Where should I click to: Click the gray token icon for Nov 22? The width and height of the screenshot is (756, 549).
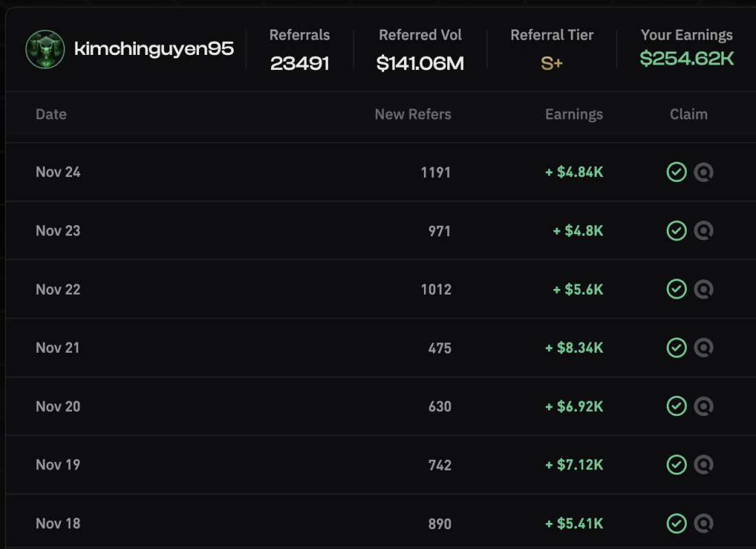click(x=703, y=290)
